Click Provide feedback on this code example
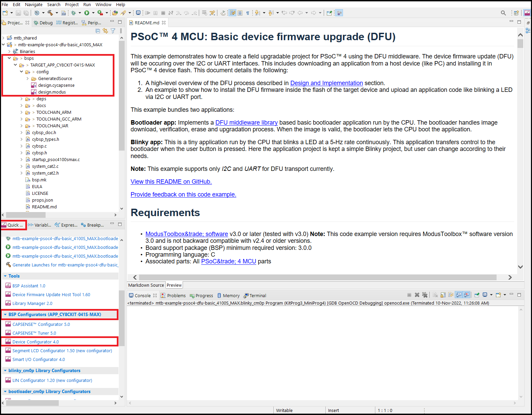532x415 pixels. point(183,194)
